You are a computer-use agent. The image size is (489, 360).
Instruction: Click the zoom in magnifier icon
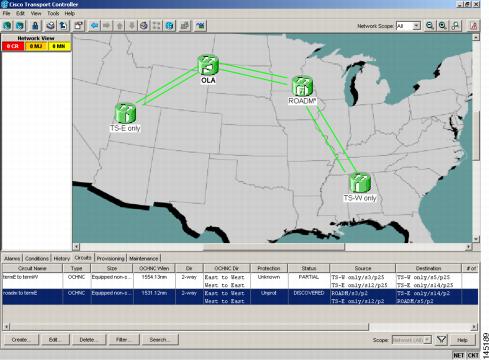click(x=443, y=26)
